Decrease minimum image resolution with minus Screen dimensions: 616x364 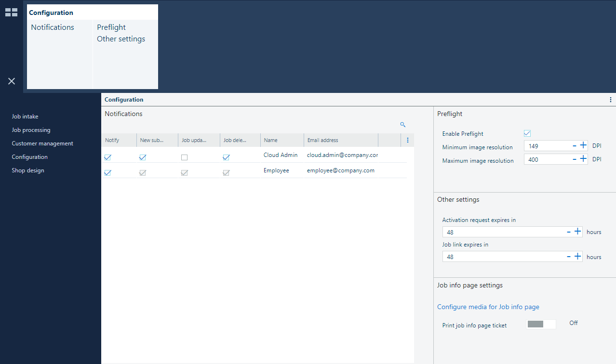pyautogui.click(x=575, y=145)
